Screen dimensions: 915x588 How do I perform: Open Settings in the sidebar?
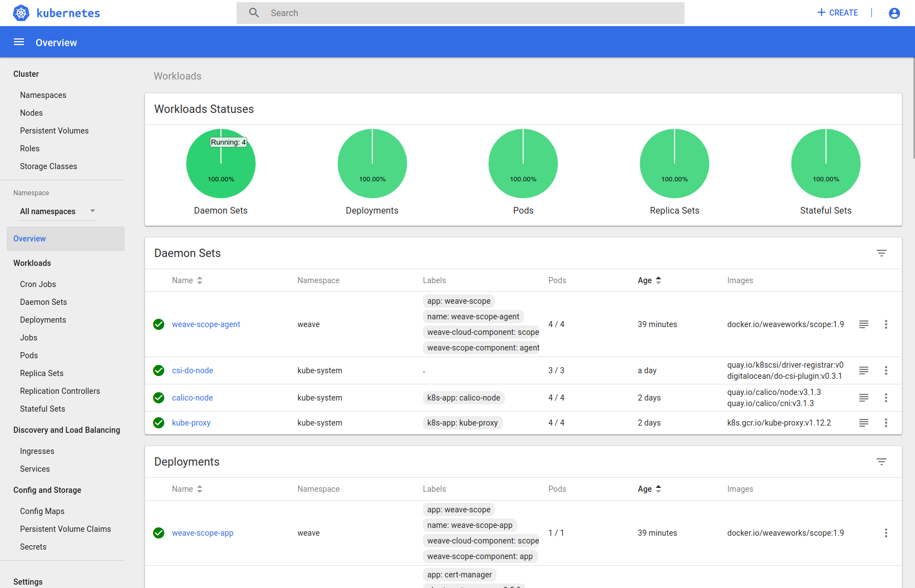point(28,582)
